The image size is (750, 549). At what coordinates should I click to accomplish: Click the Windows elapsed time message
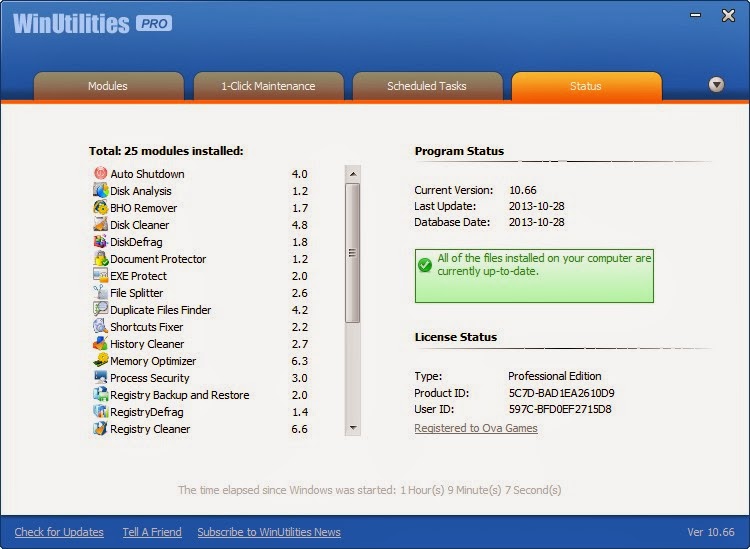[x=369, y=490]
